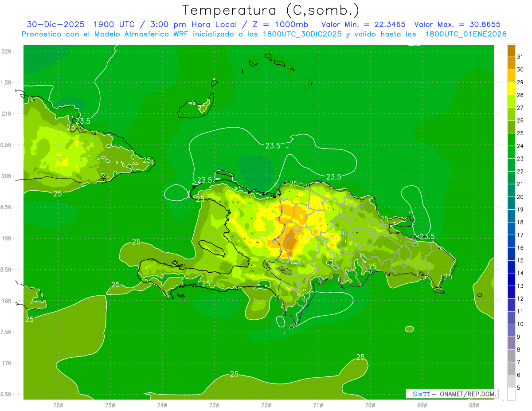Image resolution: width=532 pixels, height=411 pixels.
Task: Click the dark orange hottest spot on Hispaniola
Action: point(291,242)
